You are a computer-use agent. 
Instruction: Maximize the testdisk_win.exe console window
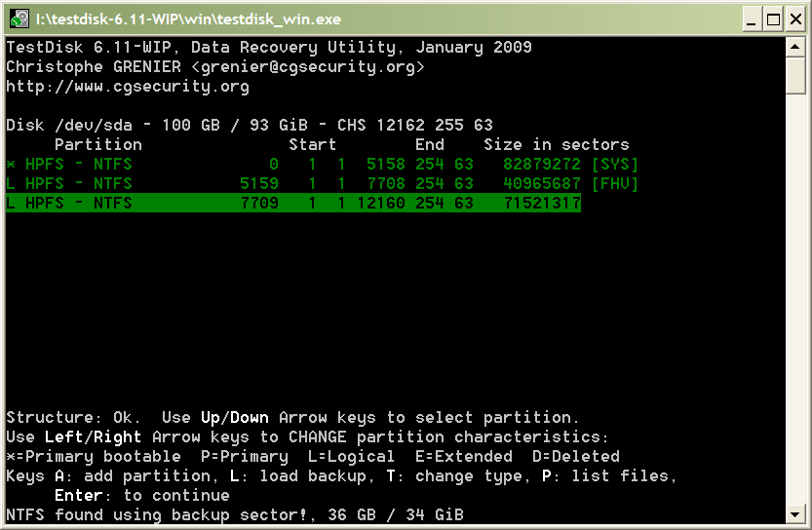774,19
